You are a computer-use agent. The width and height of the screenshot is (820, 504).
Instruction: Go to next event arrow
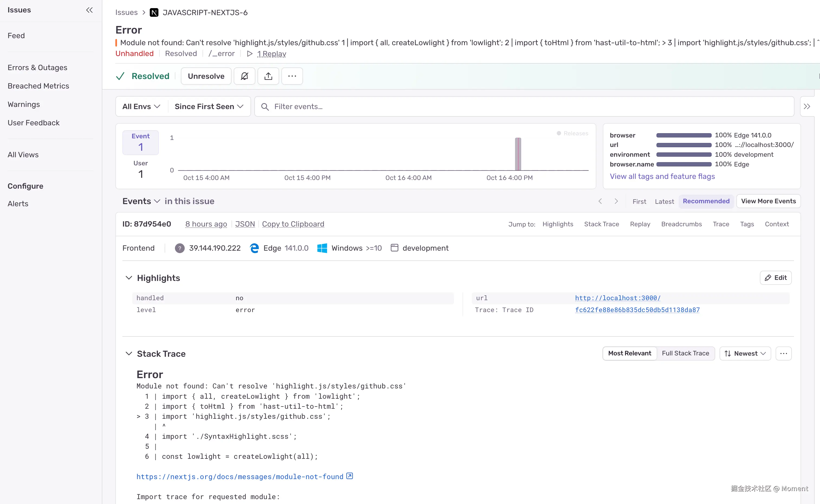(616, 201)
